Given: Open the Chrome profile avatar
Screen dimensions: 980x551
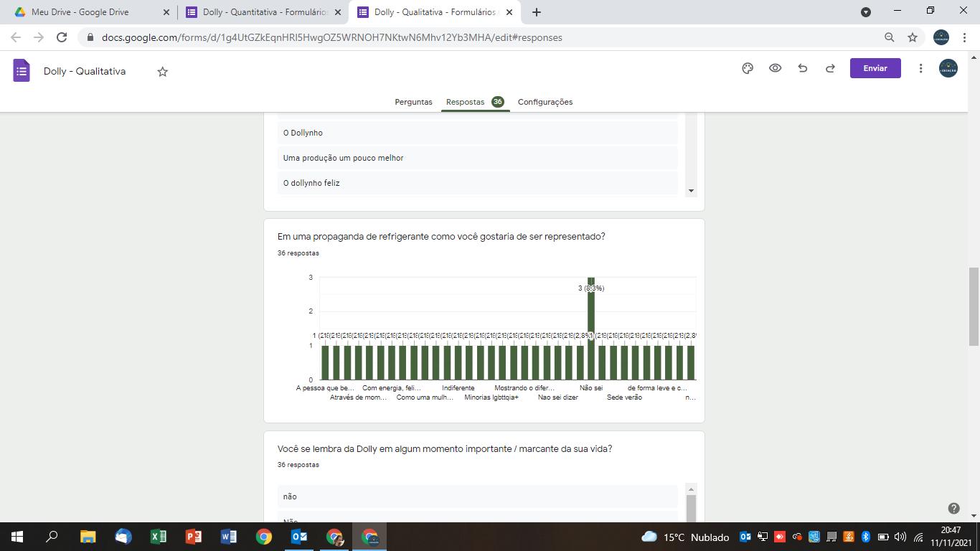Looking at the screenshot, I should (x=941, y=37).
